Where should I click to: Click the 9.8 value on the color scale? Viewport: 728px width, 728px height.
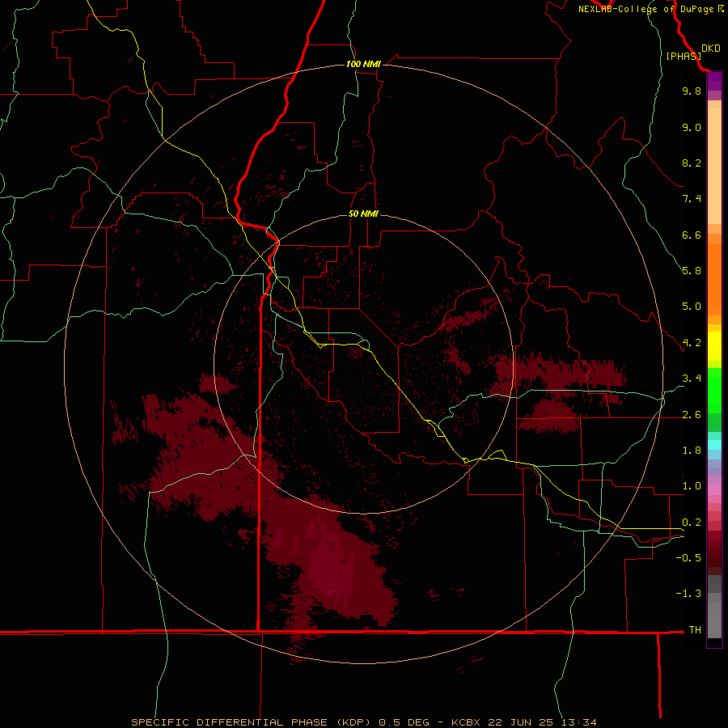pos(692,91)
